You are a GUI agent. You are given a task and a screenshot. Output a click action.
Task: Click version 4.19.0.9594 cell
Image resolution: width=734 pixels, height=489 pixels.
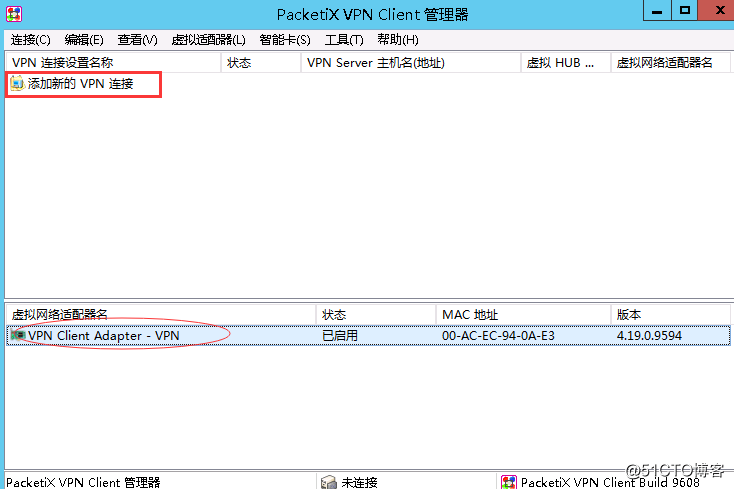click(x=649, y=336)
